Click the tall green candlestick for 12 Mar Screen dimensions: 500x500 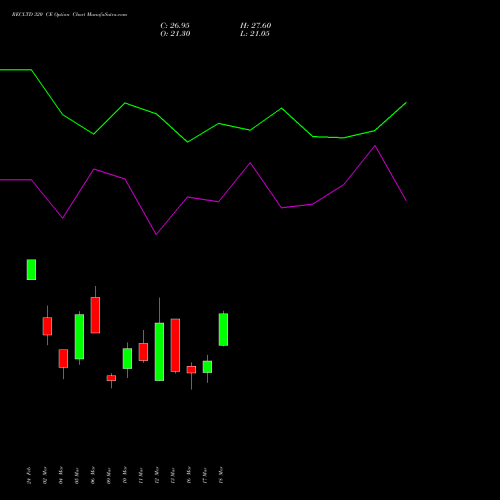[159, 352]
